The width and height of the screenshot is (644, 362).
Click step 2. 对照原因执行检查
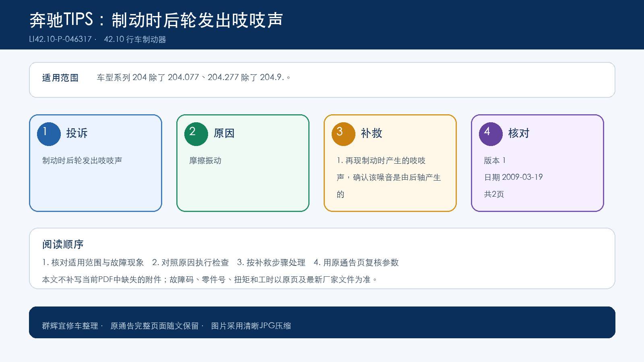point(190,263)
